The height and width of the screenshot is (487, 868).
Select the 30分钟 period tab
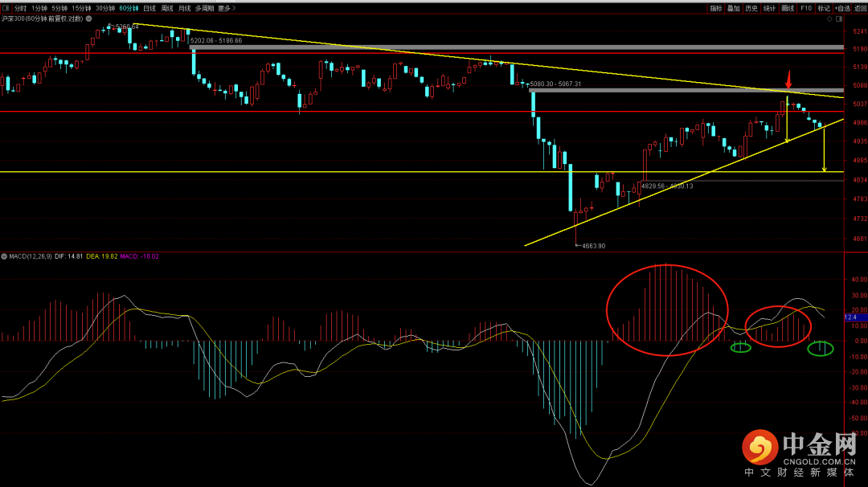click(105, 8)
